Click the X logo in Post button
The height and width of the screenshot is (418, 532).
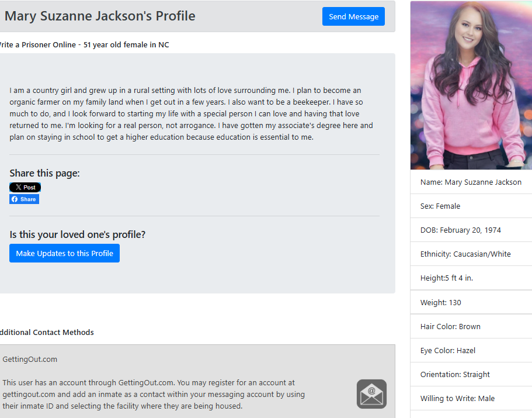[x=18, y=187]
